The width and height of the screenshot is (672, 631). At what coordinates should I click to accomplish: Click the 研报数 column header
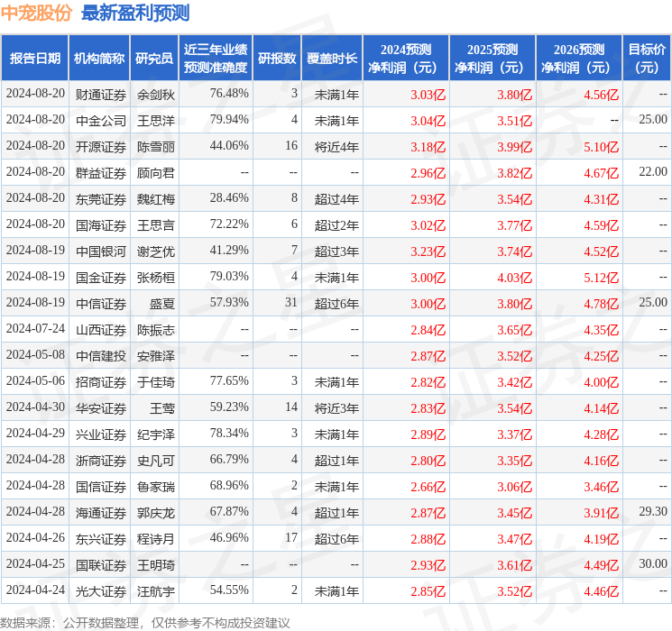[277, 59]
